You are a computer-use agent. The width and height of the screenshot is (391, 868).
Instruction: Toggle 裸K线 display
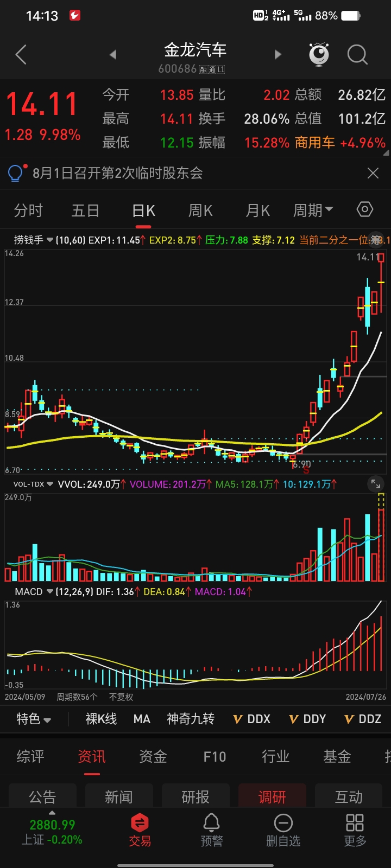(x=101, y=719)
